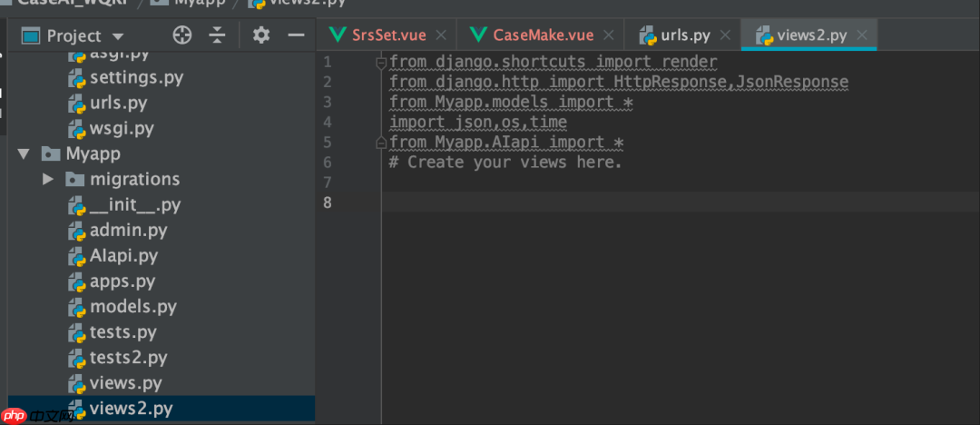Open the Project view dropdown
This screenshot has height=425, width=980.
click(x=117, y=36)
